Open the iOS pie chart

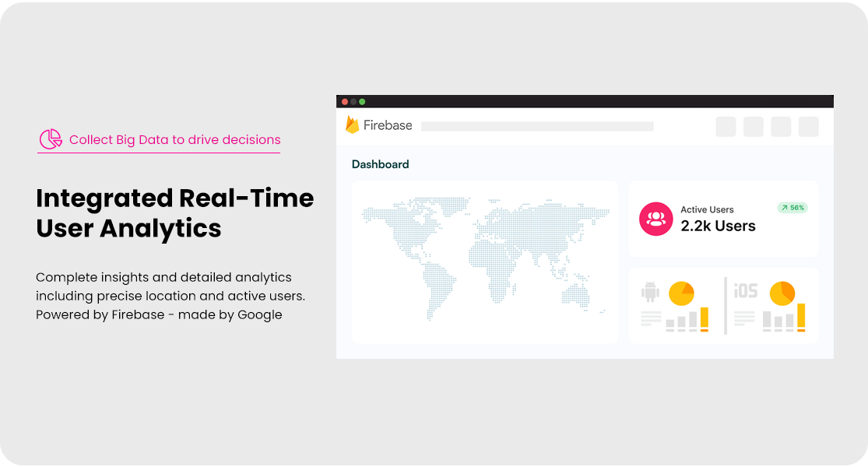point(783,294)
